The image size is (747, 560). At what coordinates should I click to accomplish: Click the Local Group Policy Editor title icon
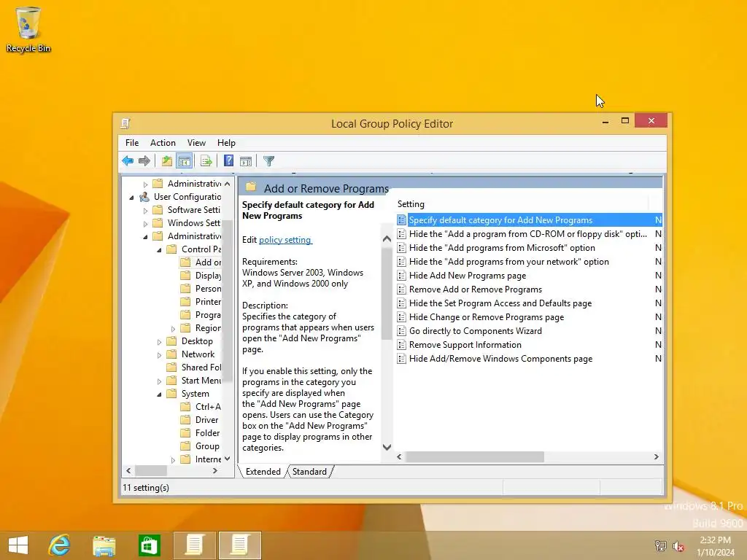(125, 124)
